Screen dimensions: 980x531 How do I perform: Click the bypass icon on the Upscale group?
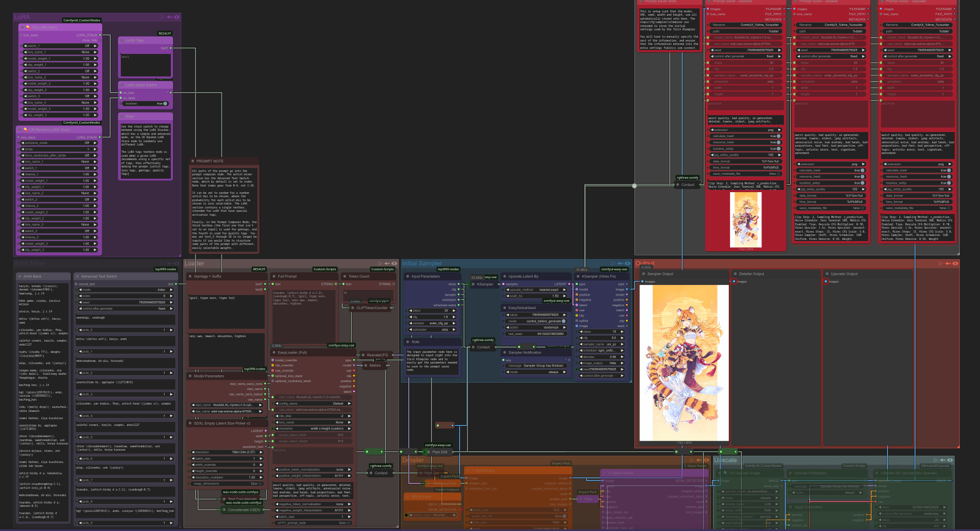point(943,460)
